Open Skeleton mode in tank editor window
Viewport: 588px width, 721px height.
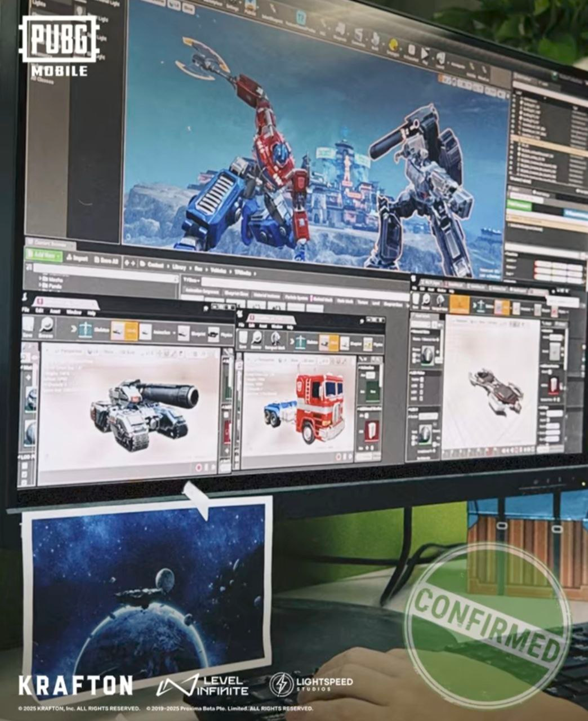pos(86,330)
